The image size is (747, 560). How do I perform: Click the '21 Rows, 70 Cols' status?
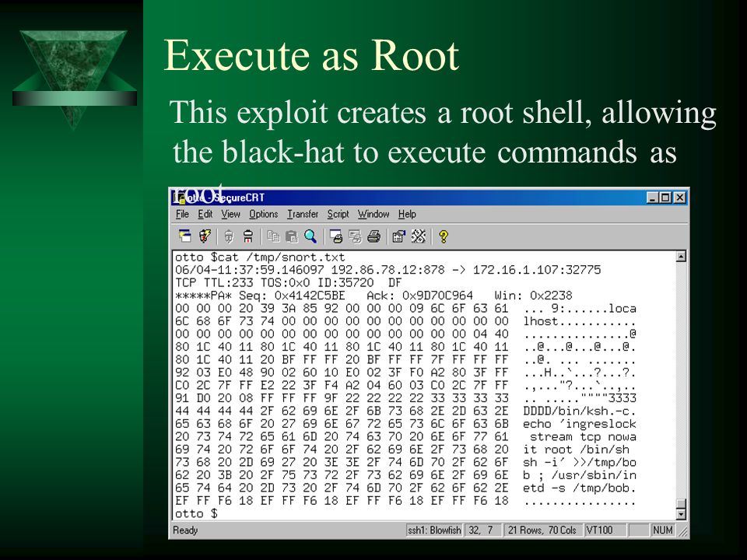point(542,530)
